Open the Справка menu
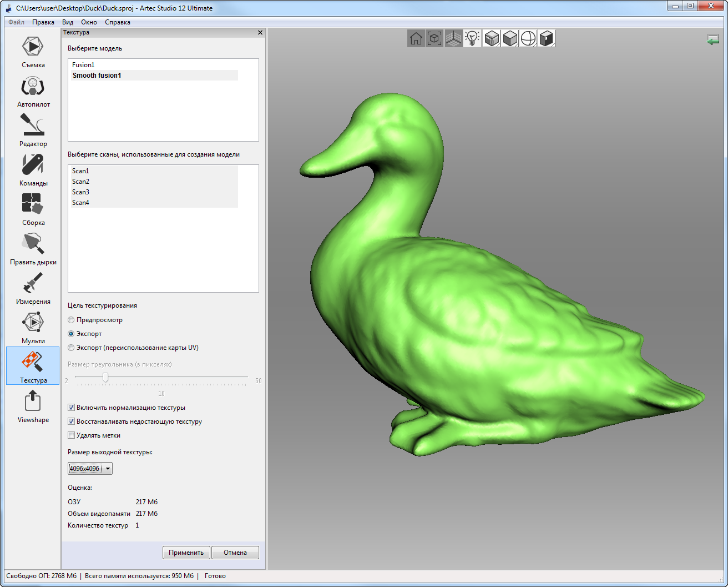This screenshot has width=728, height=587. click(x=118, y=22)
